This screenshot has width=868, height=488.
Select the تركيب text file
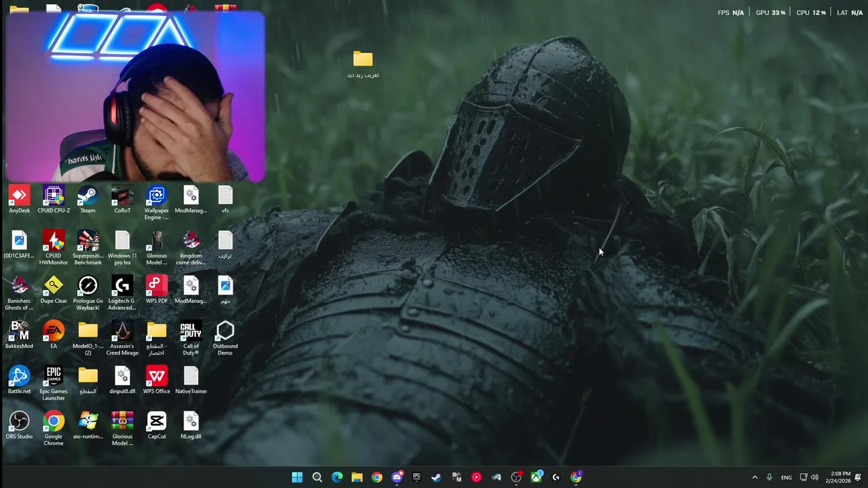pyautogui.click(x=225, y=245)
